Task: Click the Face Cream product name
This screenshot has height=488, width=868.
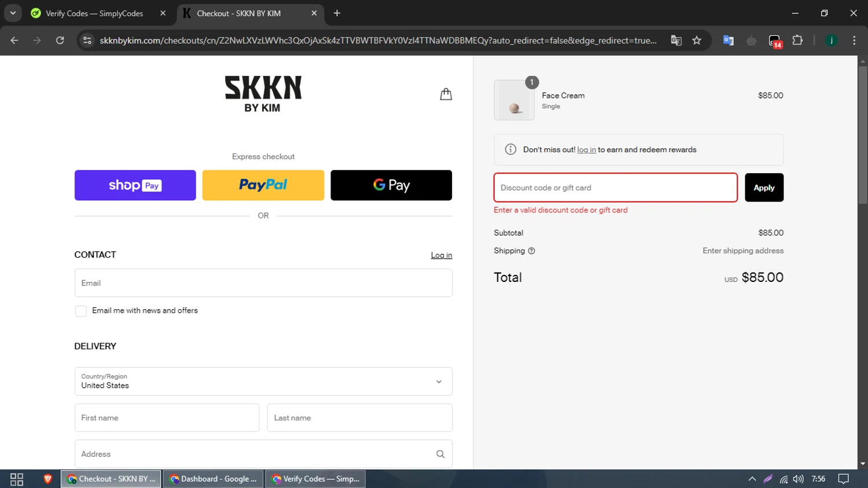Action: click(563, 96)
